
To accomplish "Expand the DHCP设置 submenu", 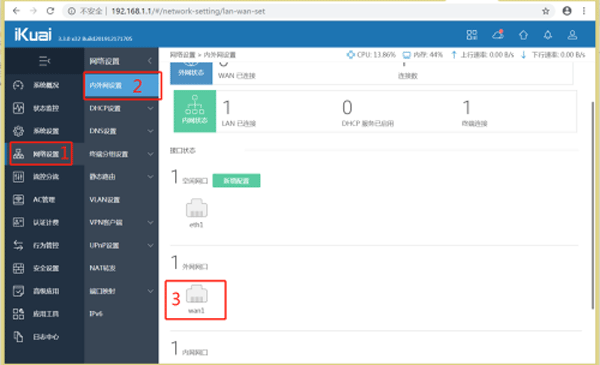I will [121, 108].
